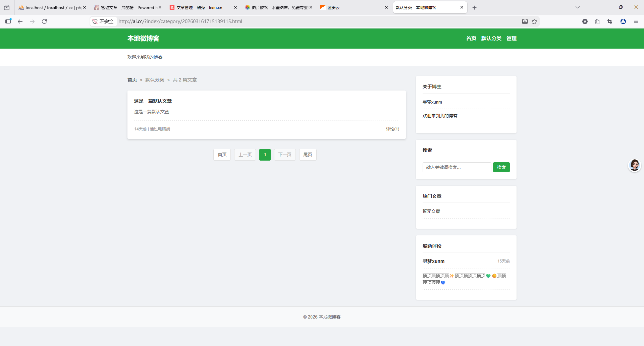Open a new tab with plus button
The height and width of the screenshot is (346, 644).
474,8
